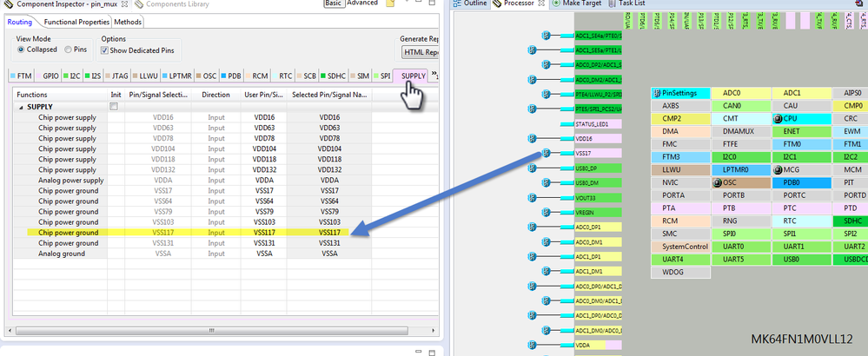The image size is (868, 356).
Task: Select the I2C0 peripheral block
Action: point(741,157)
